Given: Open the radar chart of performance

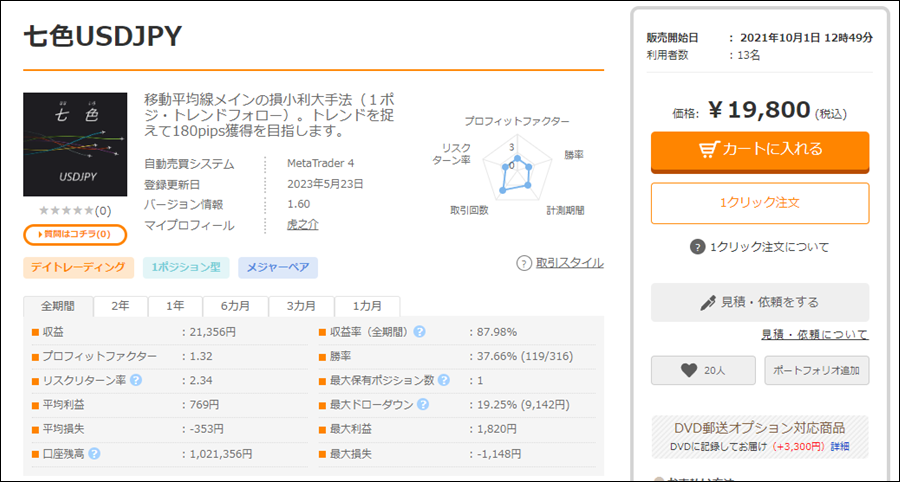Looking at the screenshot, I should point(517,169).
